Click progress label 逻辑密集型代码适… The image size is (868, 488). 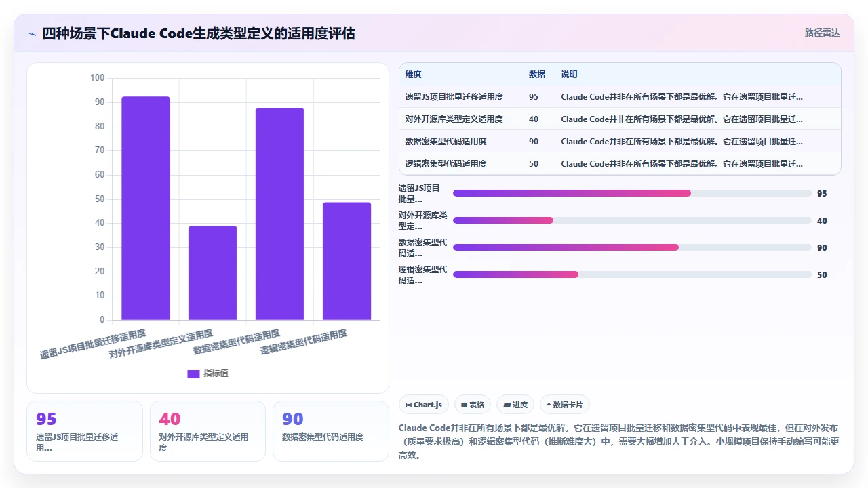tap(423, 275)
